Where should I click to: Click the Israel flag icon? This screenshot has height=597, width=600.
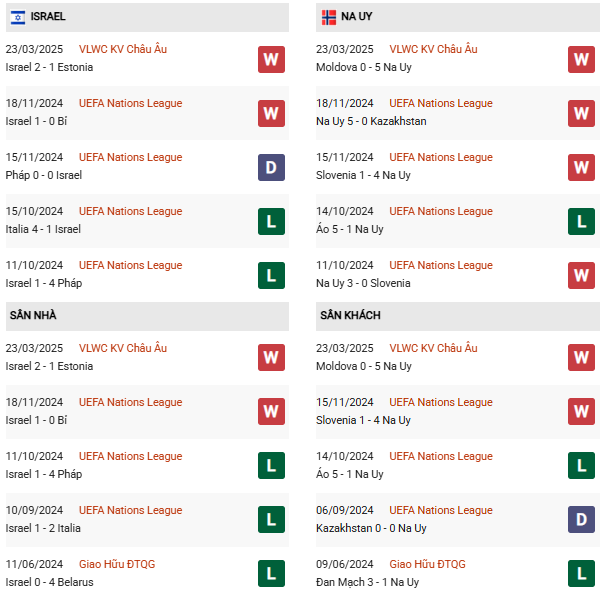(18, 17)
